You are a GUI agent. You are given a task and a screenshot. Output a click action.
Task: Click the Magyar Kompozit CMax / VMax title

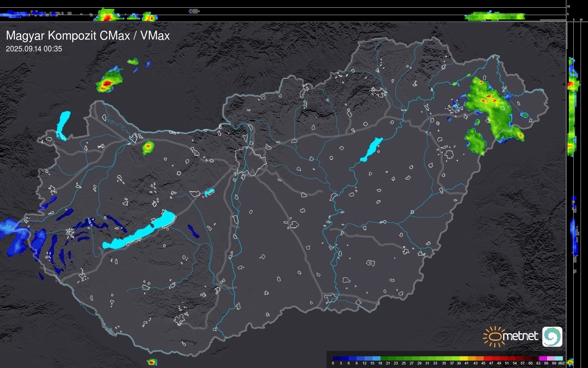[88, 36]
